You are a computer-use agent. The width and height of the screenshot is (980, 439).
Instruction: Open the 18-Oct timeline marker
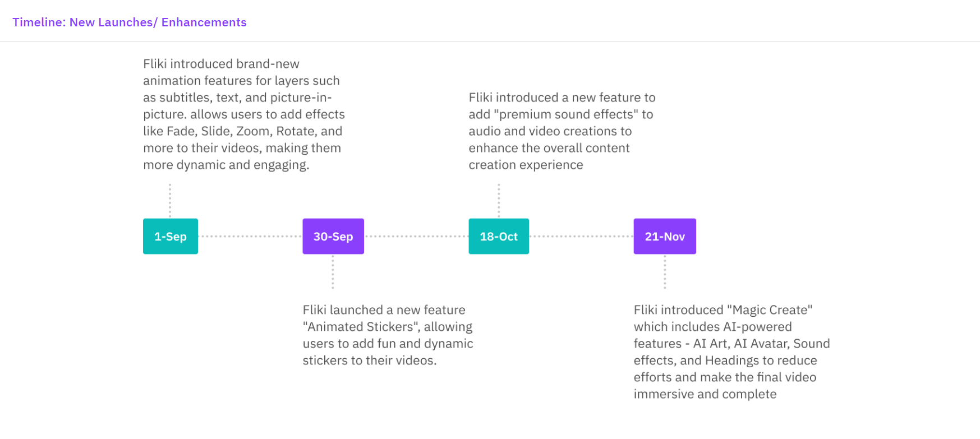pyautogui.click(x=499, y=236)
